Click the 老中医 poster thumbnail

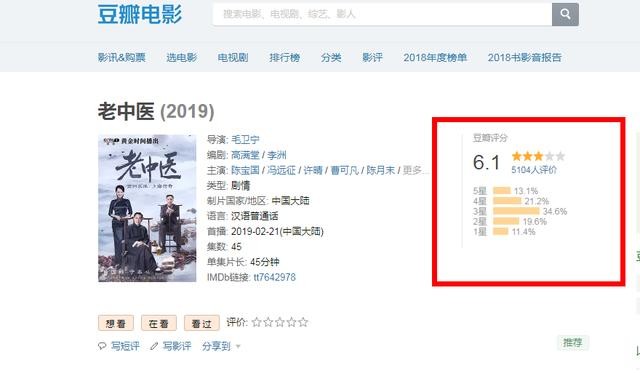pyautogui.click(x=147, y=208)
